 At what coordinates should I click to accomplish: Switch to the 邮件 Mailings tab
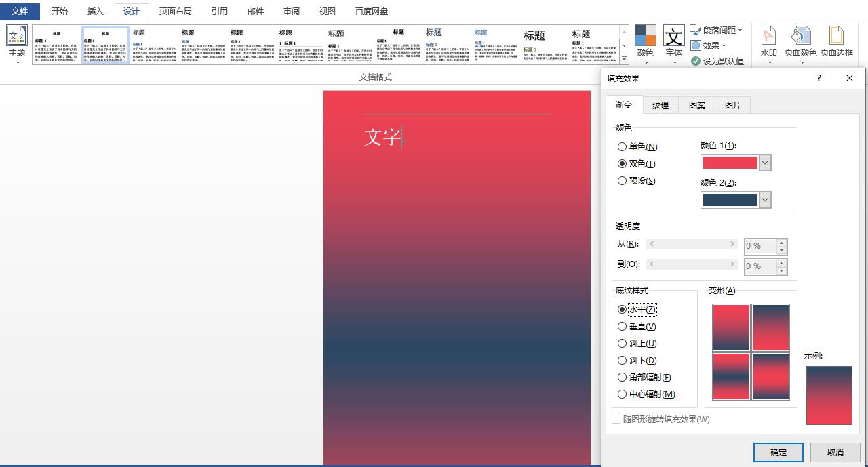click(x=256, y=11)
